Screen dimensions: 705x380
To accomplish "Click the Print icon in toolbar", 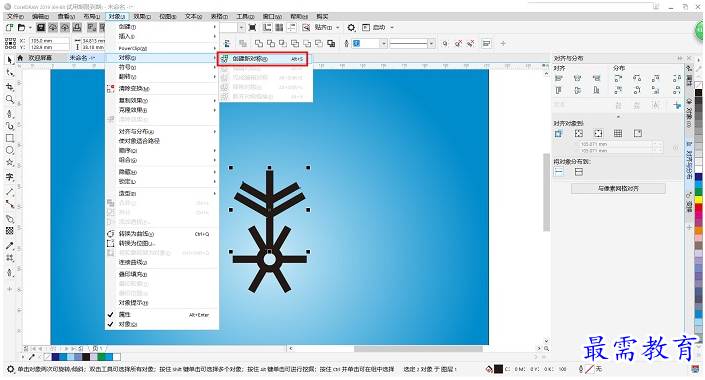I will point(77,27).
